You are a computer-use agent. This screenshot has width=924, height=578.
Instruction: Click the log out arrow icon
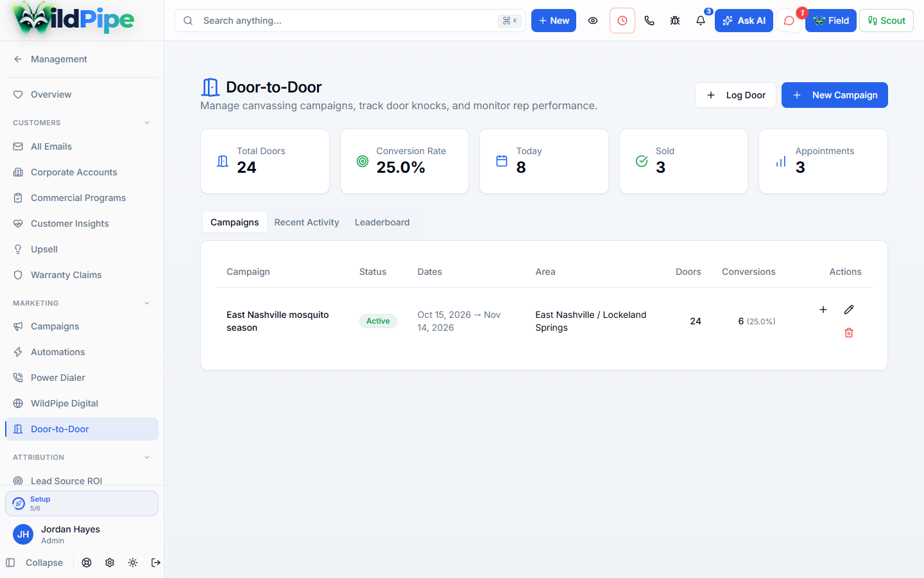tap(156, 563)
